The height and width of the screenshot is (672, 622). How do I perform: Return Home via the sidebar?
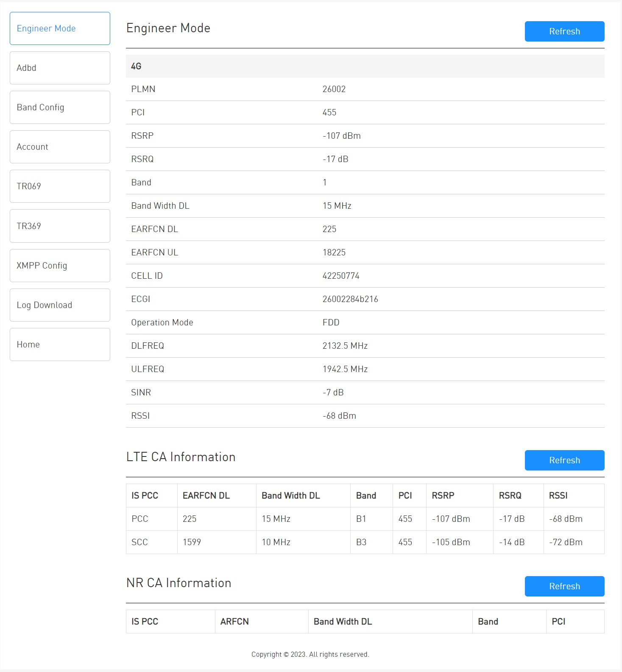[60, 344]
